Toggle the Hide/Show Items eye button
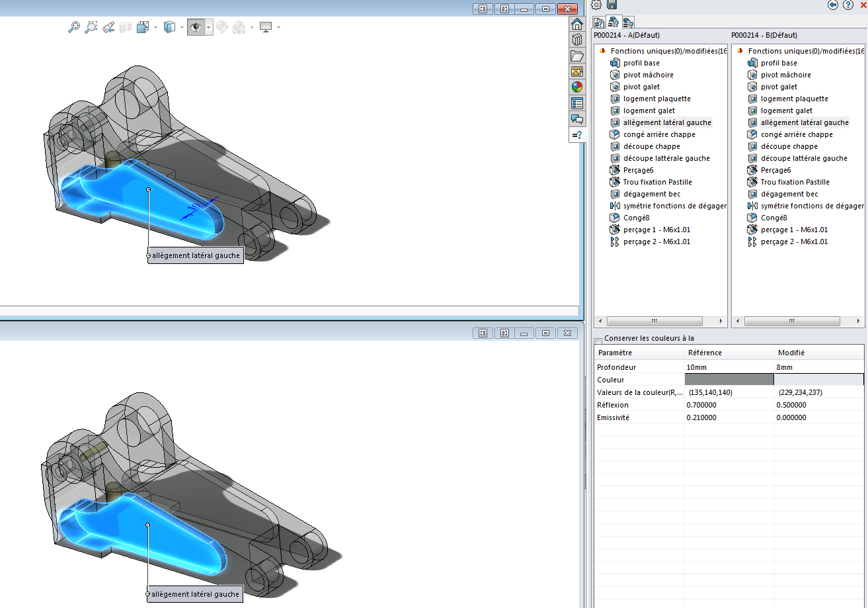Viewport: 868px width, 608px height. tap(196, 27)
